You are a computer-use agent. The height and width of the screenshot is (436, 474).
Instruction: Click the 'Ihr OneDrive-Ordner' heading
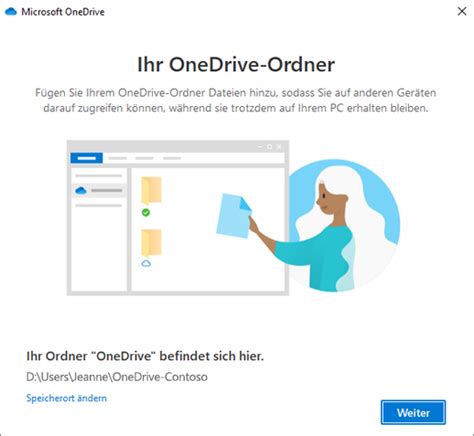click(236, 64)
